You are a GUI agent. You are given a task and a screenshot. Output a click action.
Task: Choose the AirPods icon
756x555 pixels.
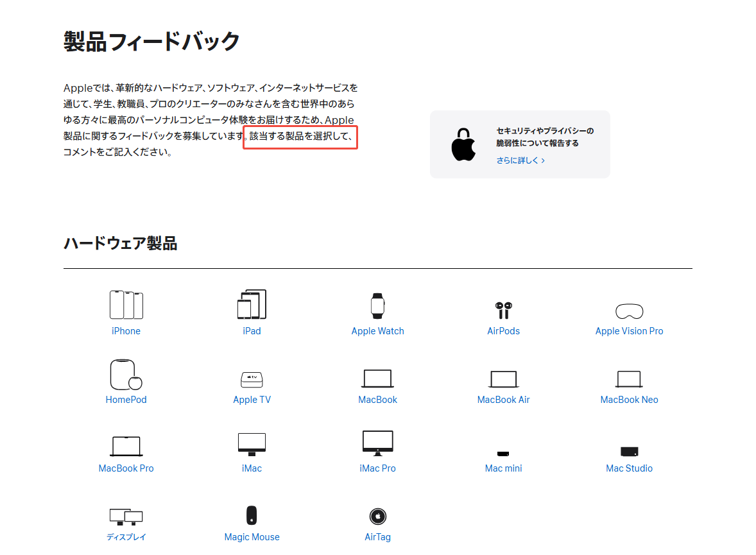tap(503, 311)
